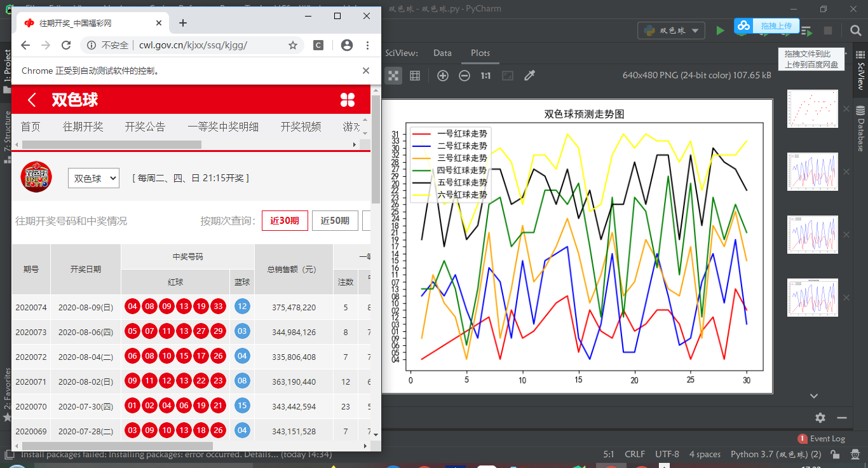Go back in the Chrome browser
This screenshot has height=468, width=868.
click(25, 45)
